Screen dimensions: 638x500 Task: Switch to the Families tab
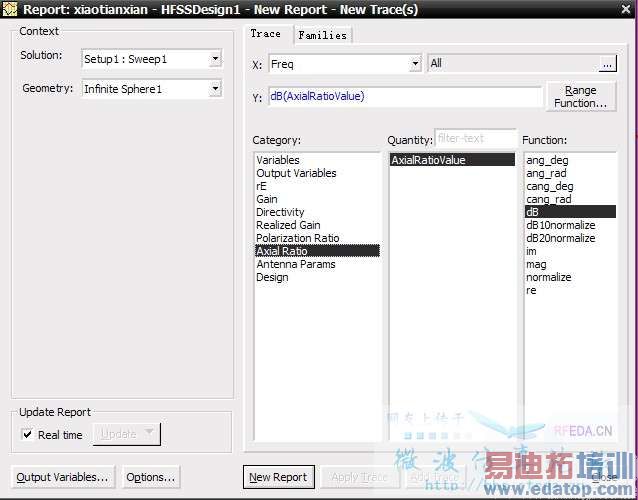[x=322, y=35]
